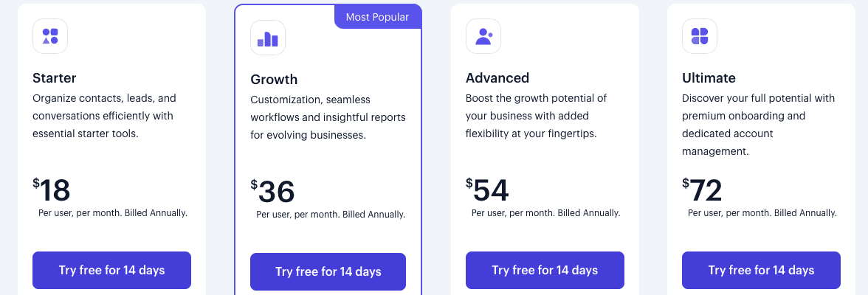The width and height of the screenshot is (868, 295).
Task: Start Growth plan 14-day free trial
Action: 328,271
